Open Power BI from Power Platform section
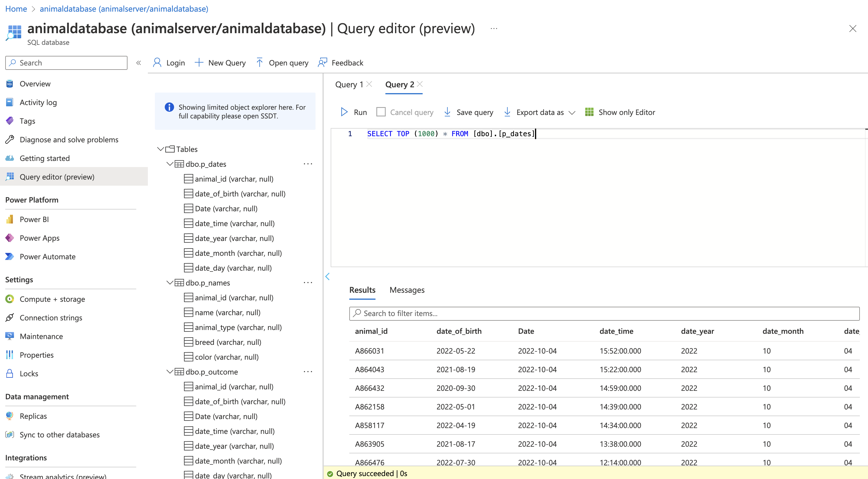868x479 pixels. pyautogui.click(x=34, y=219)
